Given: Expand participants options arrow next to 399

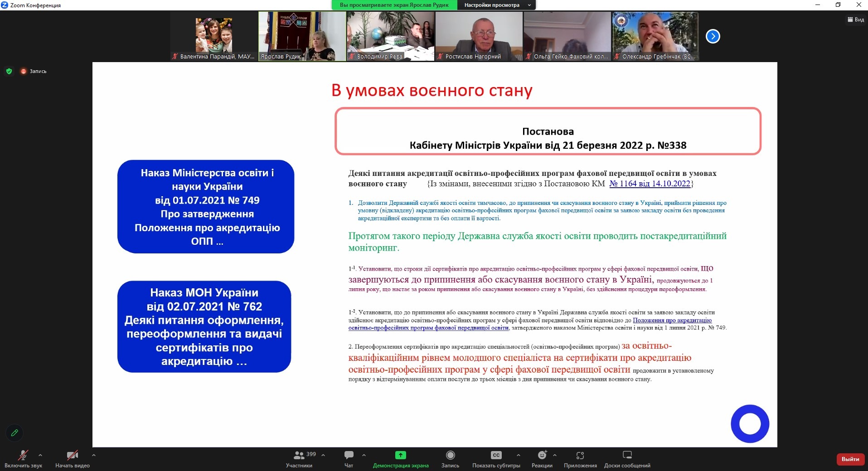Looking at the screenshot, I should coord(323,455).
